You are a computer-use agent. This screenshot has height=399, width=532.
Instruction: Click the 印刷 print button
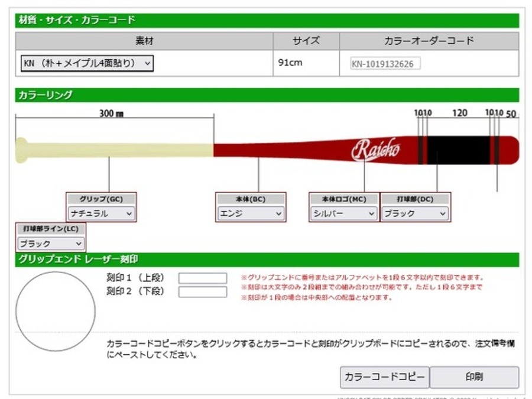(x=474, y=377)
